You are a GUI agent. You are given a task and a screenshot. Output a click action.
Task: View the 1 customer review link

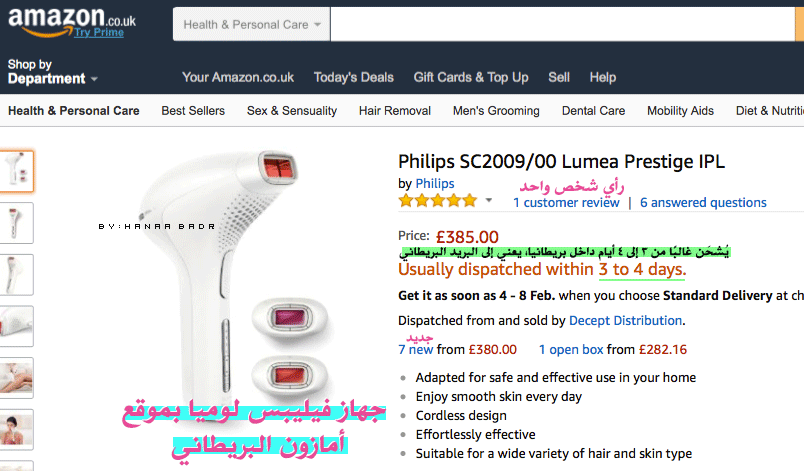point(566,202)
